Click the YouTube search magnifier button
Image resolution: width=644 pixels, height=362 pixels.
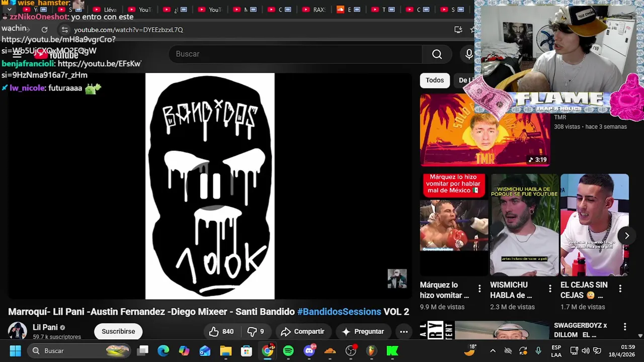[437, 54]
